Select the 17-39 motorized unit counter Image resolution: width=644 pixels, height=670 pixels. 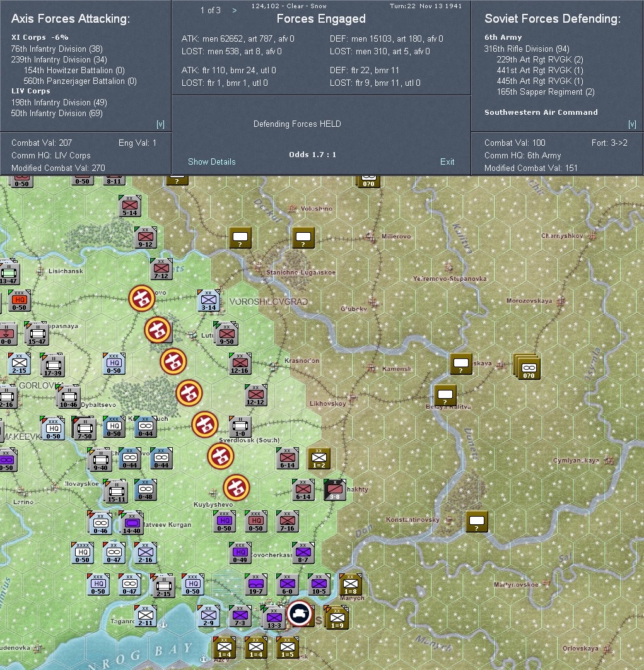point(53,366)
